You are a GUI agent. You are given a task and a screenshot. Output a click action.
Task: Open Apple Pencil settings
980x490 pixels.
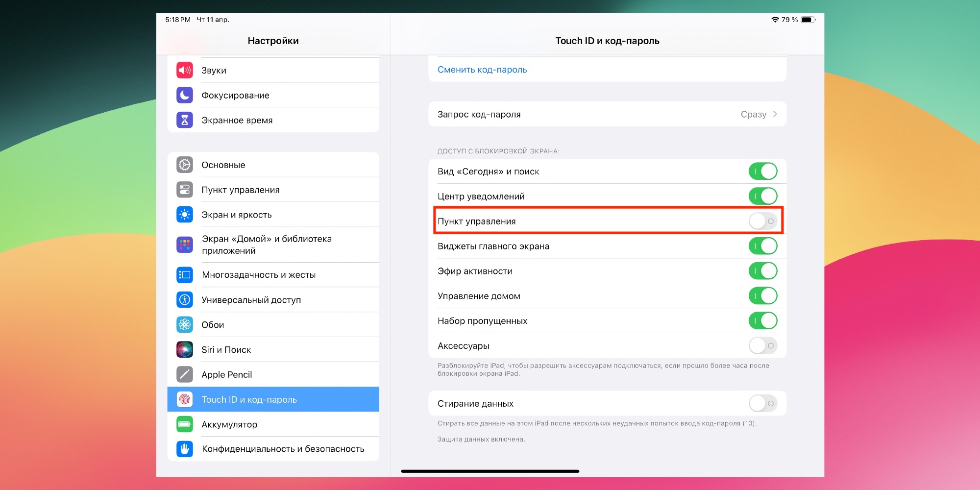point(273,374)
